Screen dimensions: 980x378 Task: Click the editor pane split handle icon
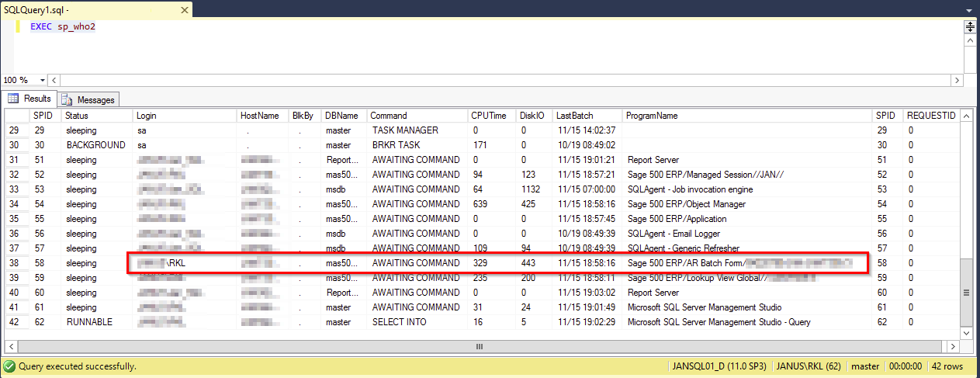pos(970,26)
